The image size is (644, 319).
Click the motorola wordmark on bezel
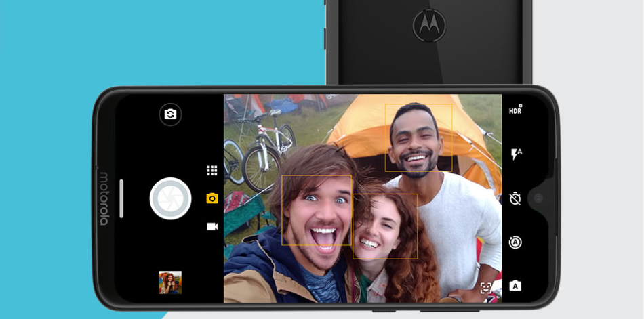pos(104,198)
